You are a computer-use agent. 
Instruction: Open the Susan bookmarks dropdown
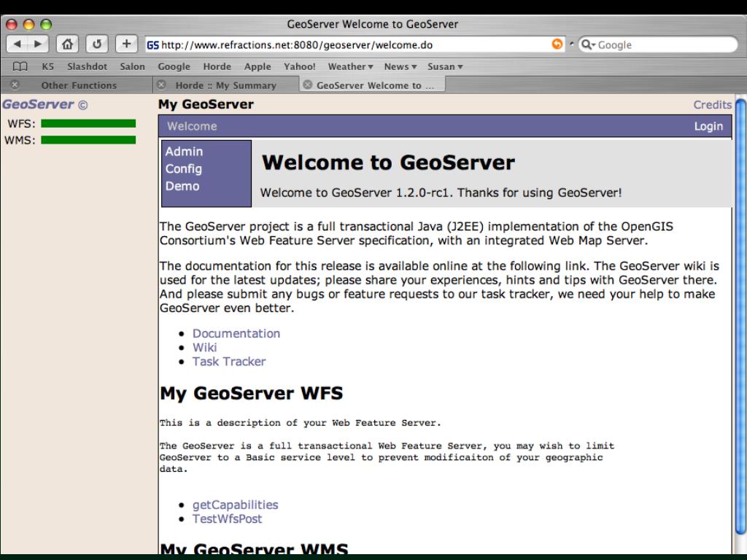445,66
